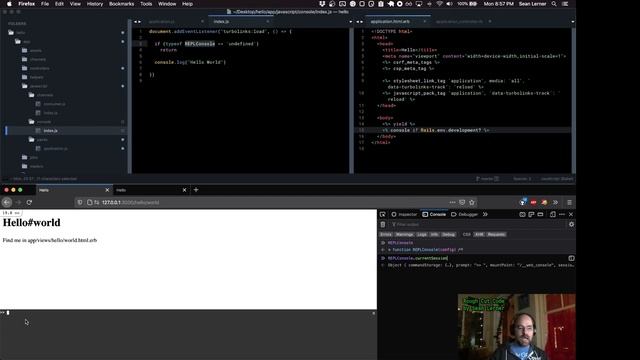Click the Pocket save icon in address bar
Viewport: 640px width, 360px height.
point(462,202)
